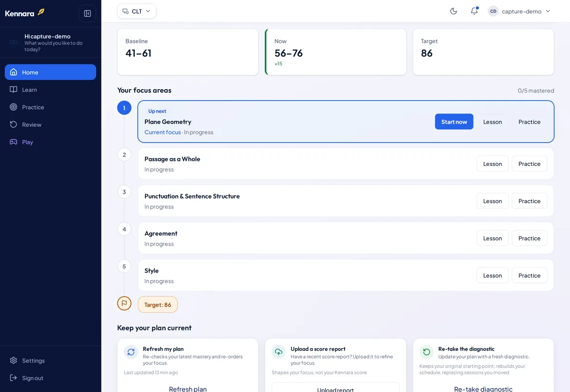Image resolution: width=570 pixels, height=392 pixels.
Task: Select the Baseline 41–61 score card
Action: point(188,52)
